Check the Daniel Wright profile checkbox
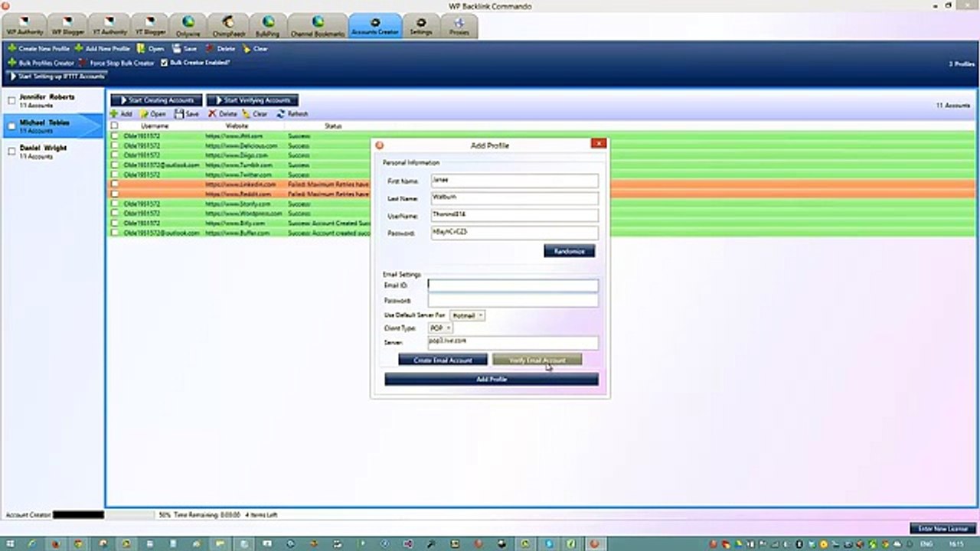The width and height of the screenshot is (980, 551). point(11,152)
